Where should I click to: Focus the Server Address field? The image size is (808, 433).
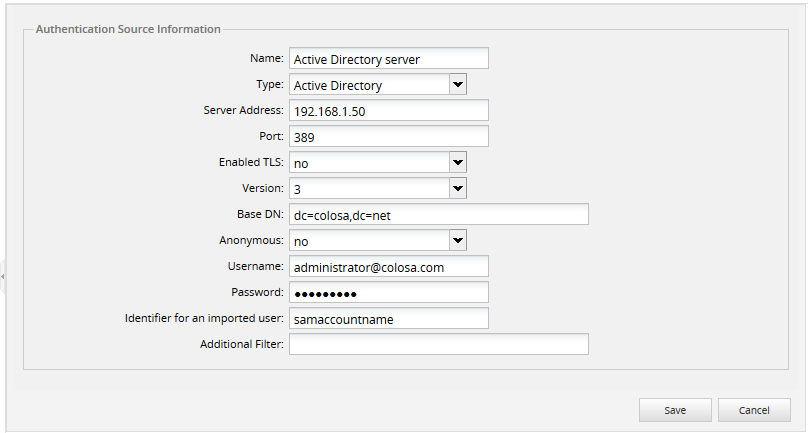(388, 111)
